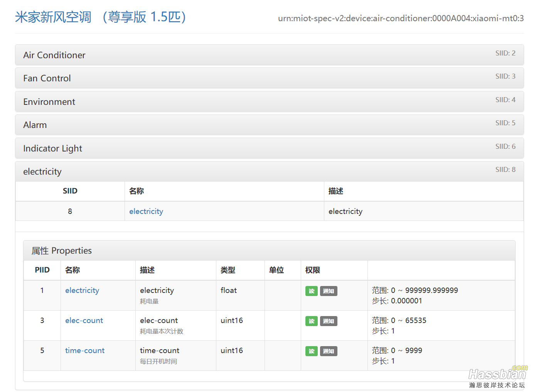This screenshot has width=536, height=392.
Task: Click the 读 badge in the elec-count row
Action: click(x=312, y=321)
